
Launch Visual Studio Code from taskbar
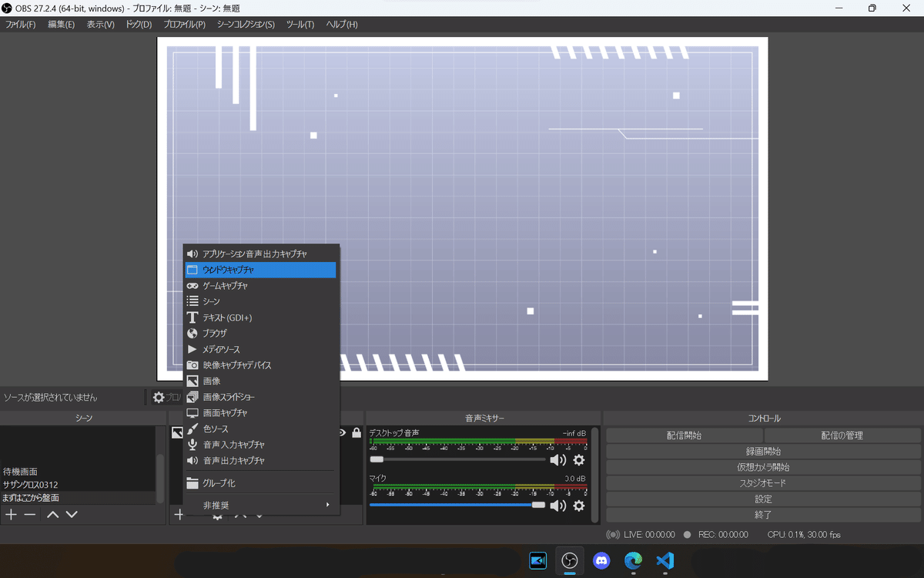coord(665,560)
